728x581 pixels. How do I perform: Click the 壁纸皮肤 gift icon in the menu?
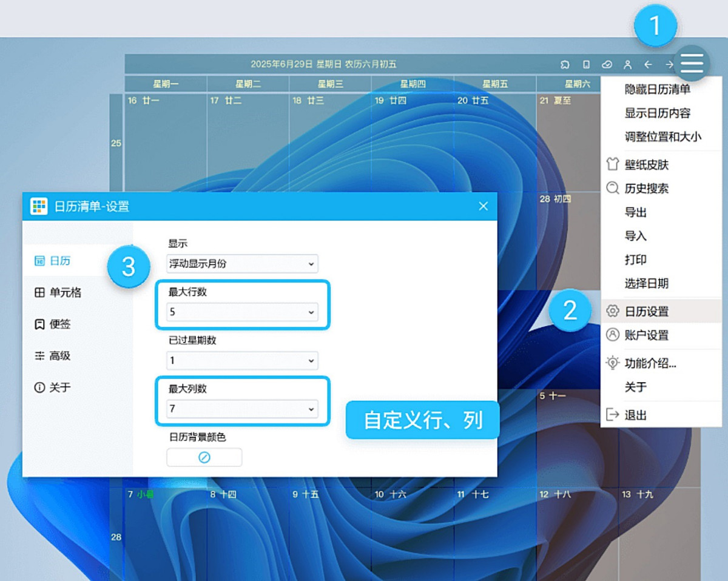coord(613,164)
